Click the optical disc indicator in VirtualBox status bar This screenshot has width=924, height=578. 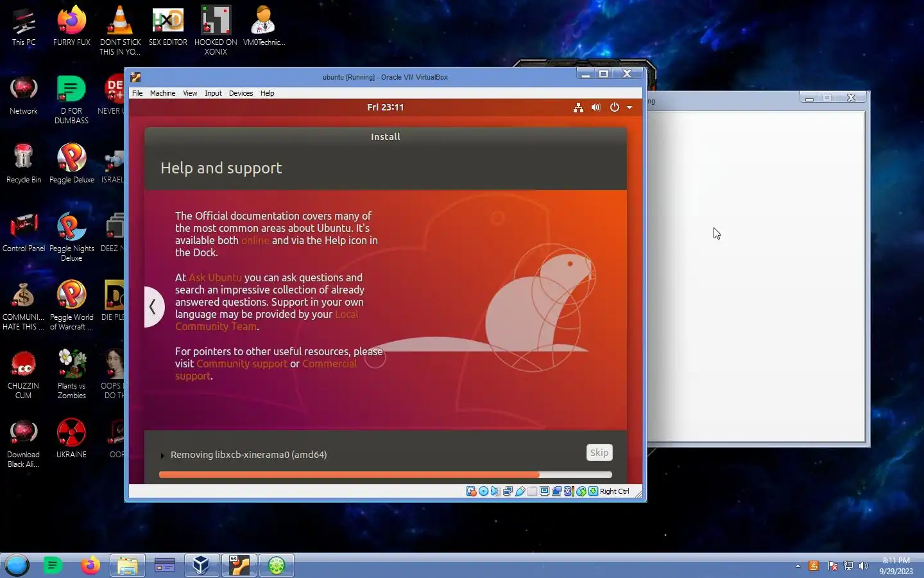point(484,491)
